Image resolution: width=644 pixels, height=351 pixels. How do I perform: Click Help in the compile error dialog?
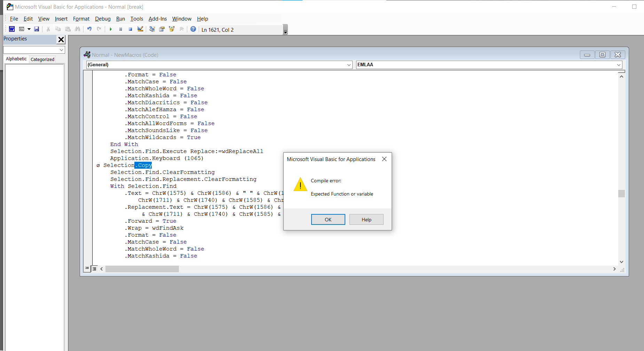(367, 220)
